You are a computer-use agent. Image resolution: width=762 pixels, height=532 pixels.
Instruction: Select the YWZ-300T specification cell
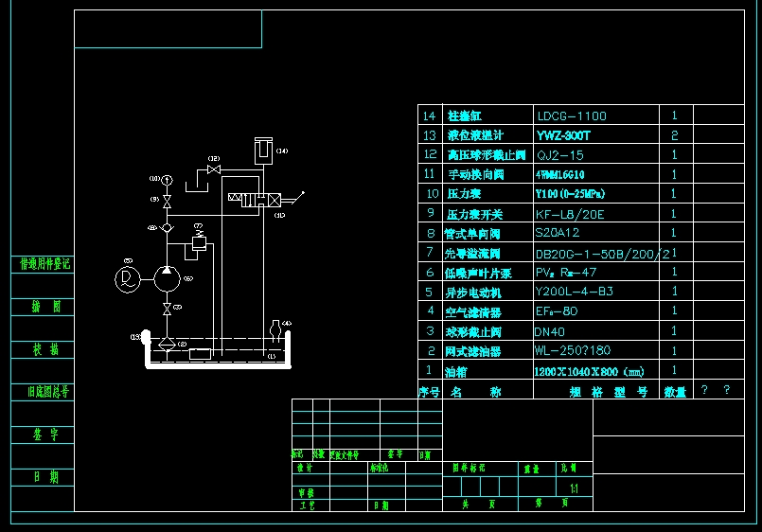point(565,135)
